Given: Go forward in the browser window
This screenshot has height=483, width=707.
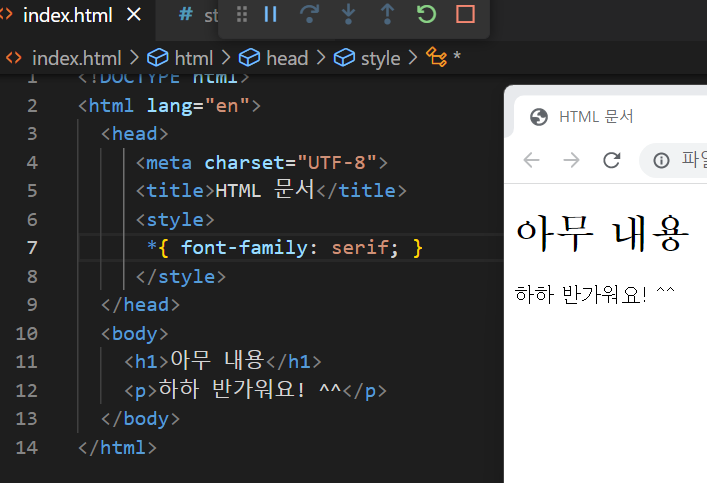Looking at the screenshot, I should pos(571,160).
